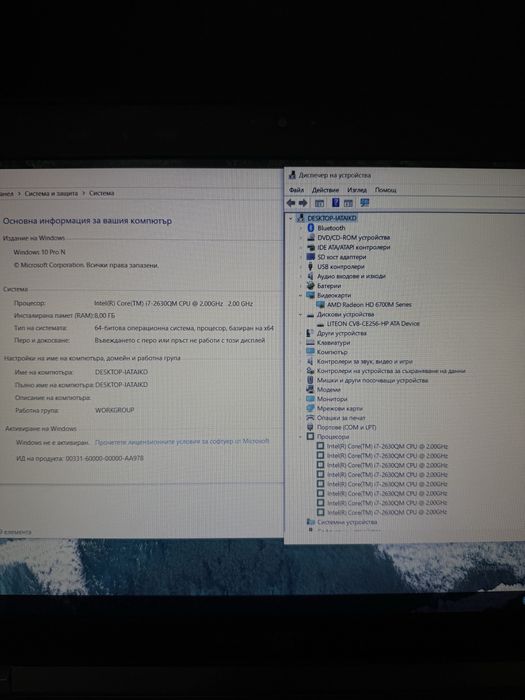Screen dimensions: 525x700
Task: Select the Батерии battery icon
Action: (311, 286)
